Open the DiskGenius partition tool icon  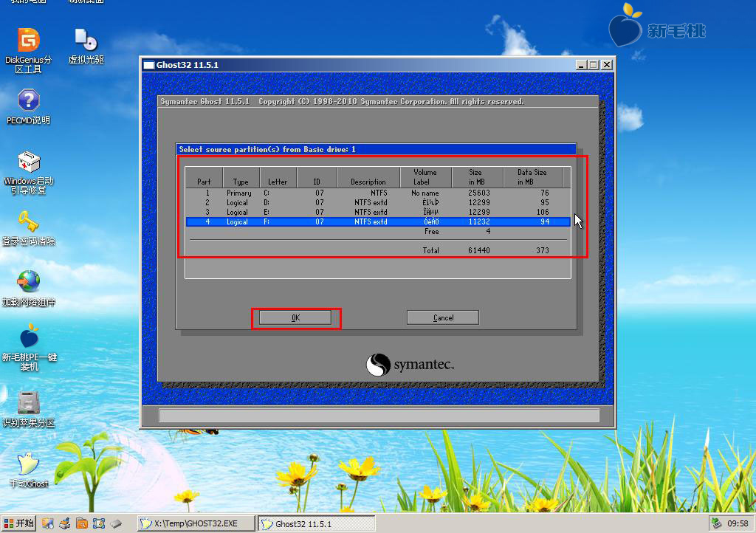[x=29, y=41]
